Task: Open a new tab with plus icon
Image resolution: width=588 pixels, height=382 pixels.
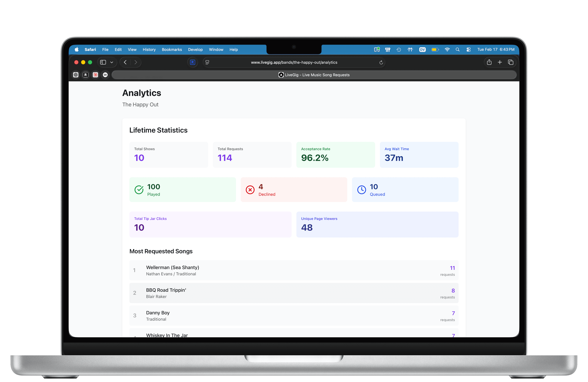Action: pyautogui.click(x=500, y=62)
